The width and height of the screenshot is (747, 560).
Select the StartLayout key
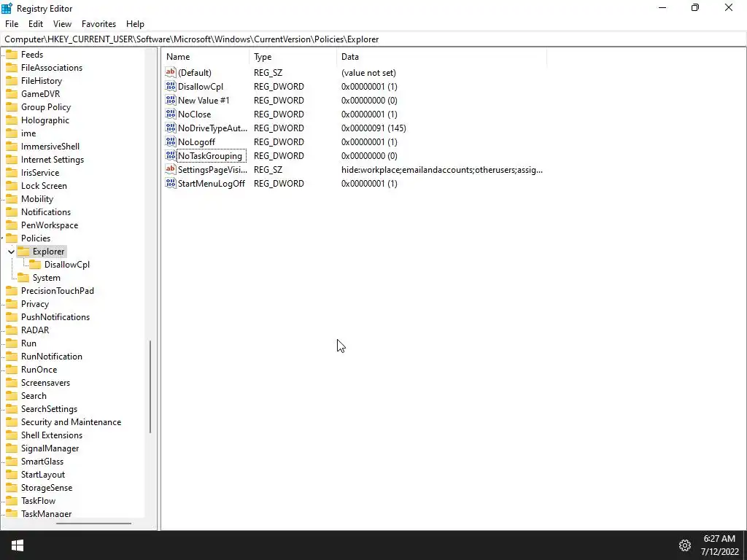(x=43, y=474)
